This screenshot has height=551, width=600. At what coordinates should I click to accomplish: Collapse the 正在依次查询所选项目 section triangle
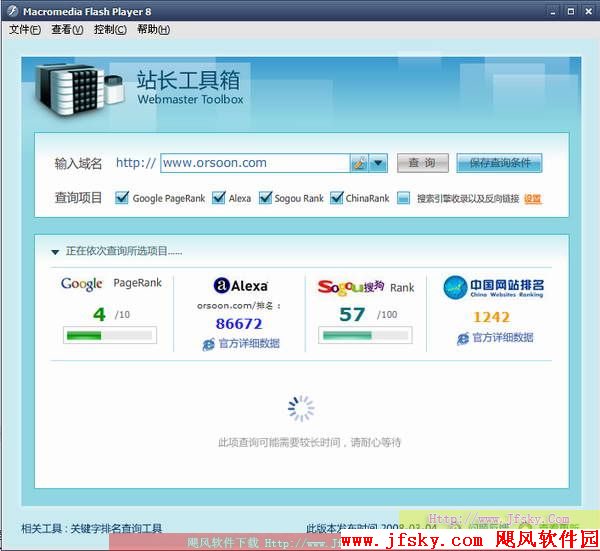point(55,252)
